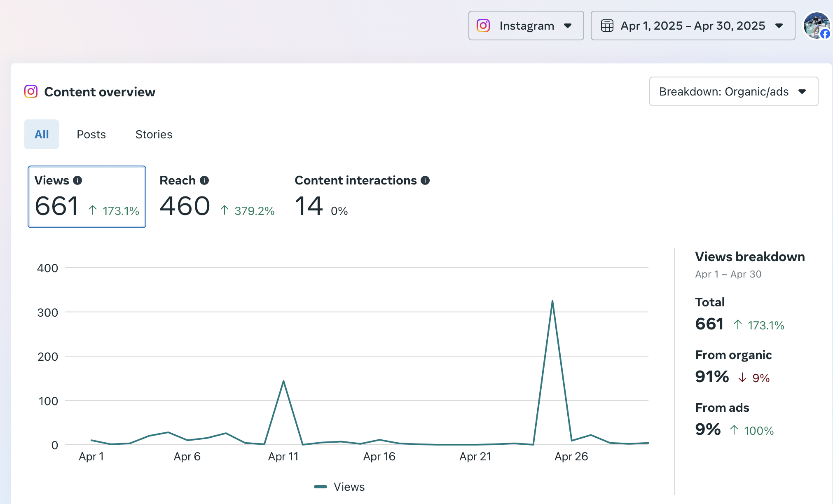Select the Views metric card
This screenshot has width=833, height=504.
[x=87, y=197]
